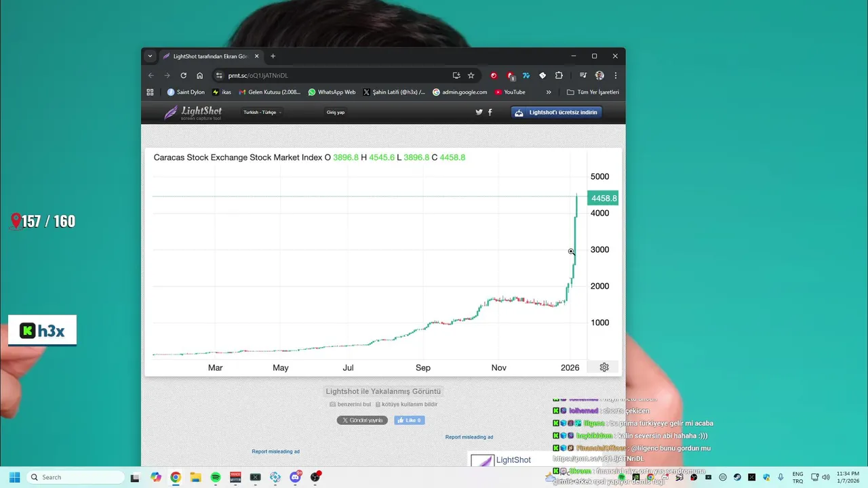Image resolution: width=868 pixels, height=488 pixels.
Task: Open ENG TRQ language indicator
Action: [x=798, y=477]
